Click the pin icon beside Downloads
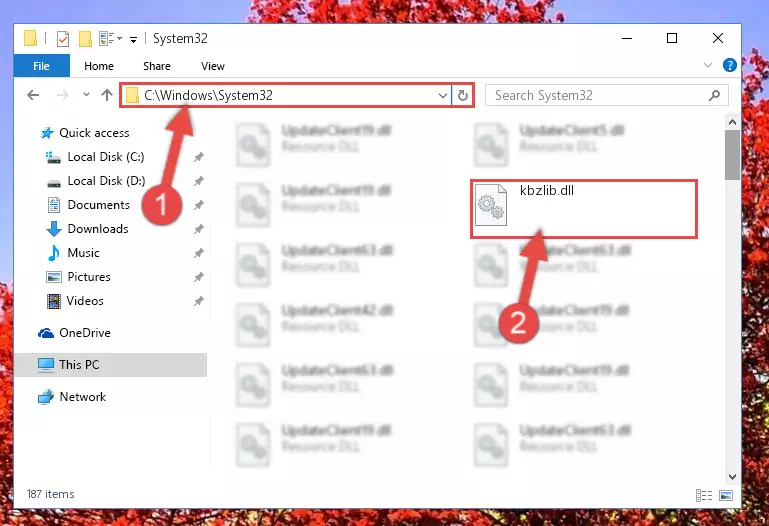 tap(198, 229)
